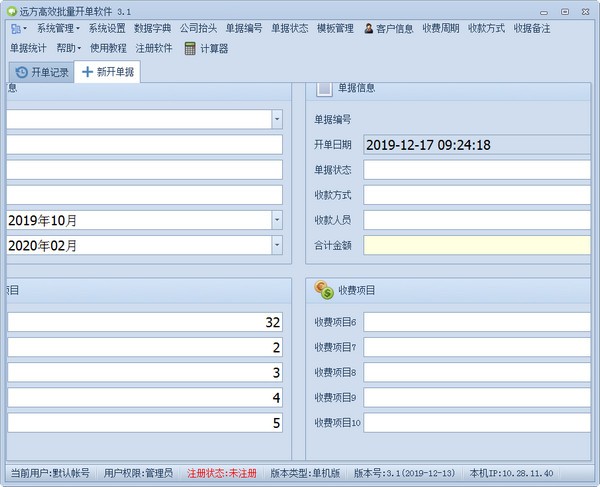Open 客户信息 customer info
Viewport: 600px width, 487px height.
tap(388, 29)
